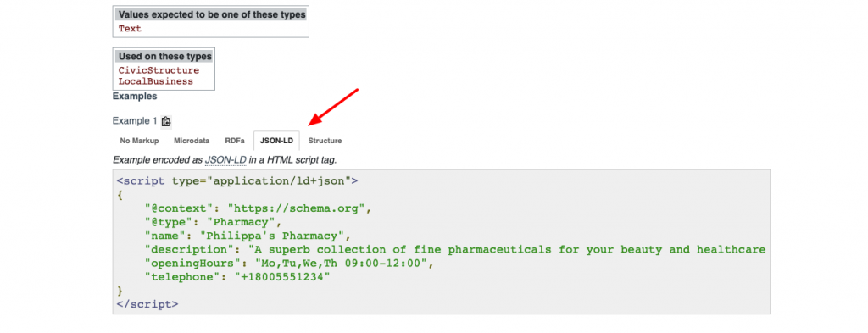Open the Structure tab
This screenshot has height=333, width=868.
tap(325, 141)
